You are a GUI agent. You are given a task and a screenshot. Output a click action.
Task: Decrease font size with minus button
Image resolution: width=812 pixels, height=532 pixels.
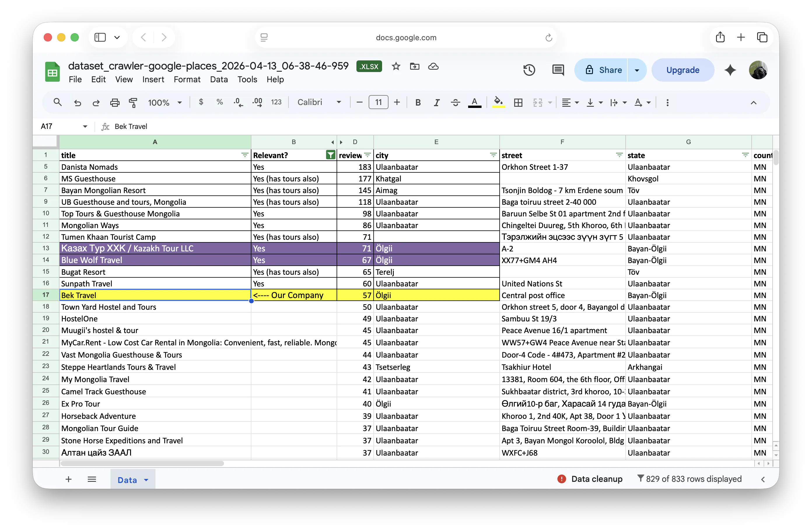coord(359,102)
